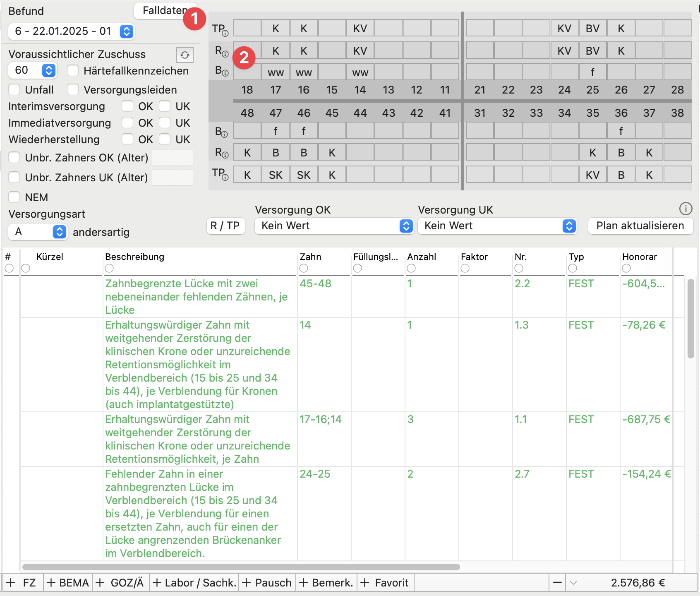Open Versorgungsart dropdown showing A

(x=37, y=232)
